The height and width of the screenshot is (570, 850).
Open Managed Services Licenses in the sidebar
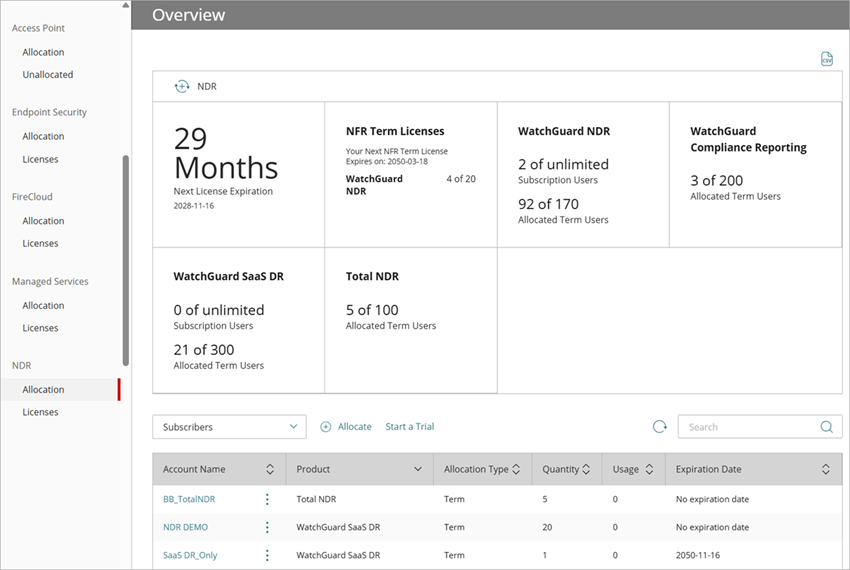[40, 328]
